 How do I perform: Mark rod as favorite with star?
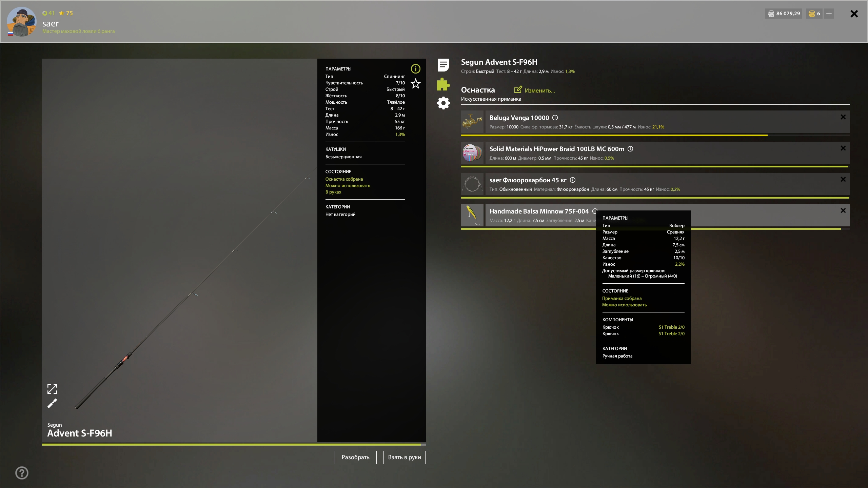click(x=415, y=83)
